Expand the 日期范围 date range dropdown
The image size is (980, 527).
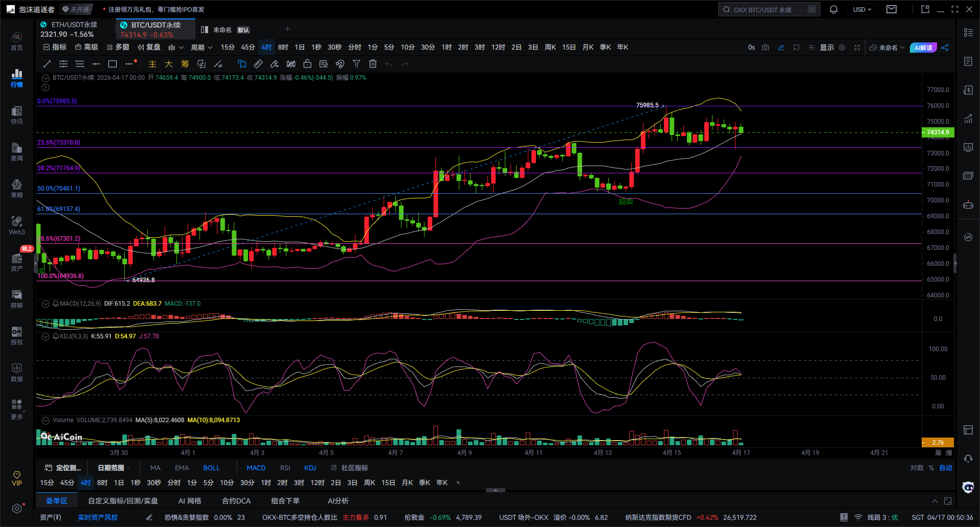tap(114, 468)
